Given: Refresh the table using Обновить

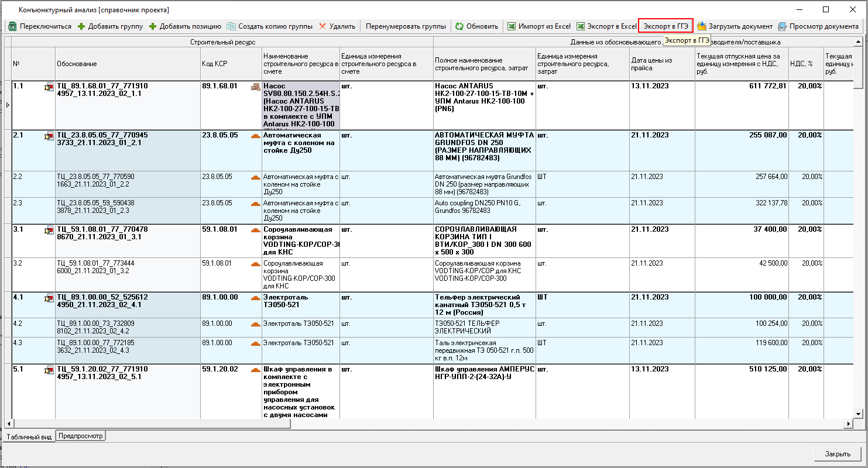Looking at the screenshot, I should [476, 26].
